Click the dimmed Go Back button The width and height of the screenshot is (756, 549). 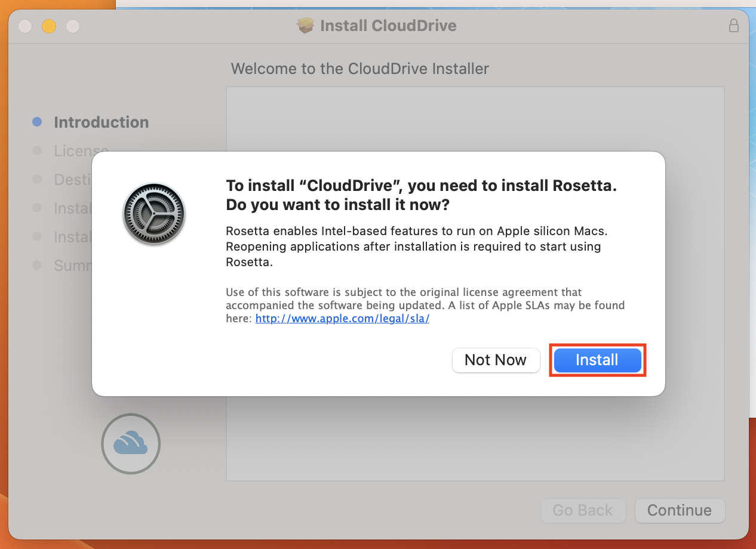583,510
